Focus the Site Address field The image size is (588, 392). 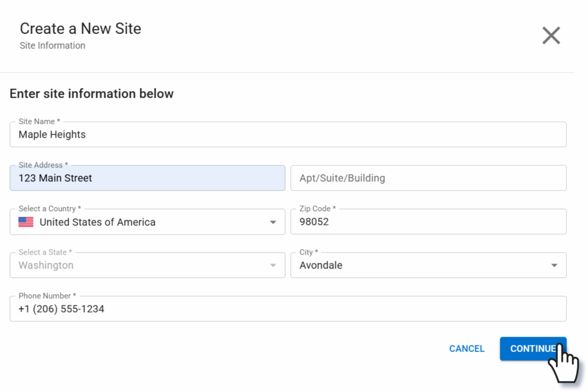[147, 178]
